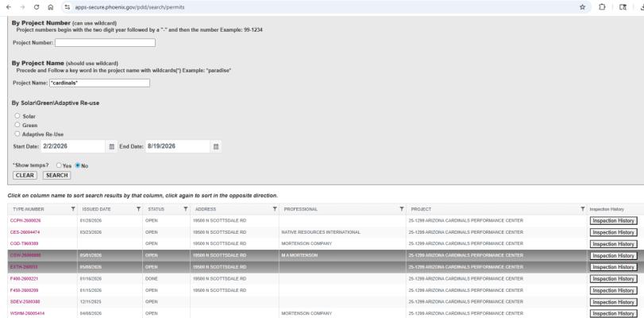Select the Adaptive Re-Use radio button
Screen dimensions: 644x318
(17, 134)
